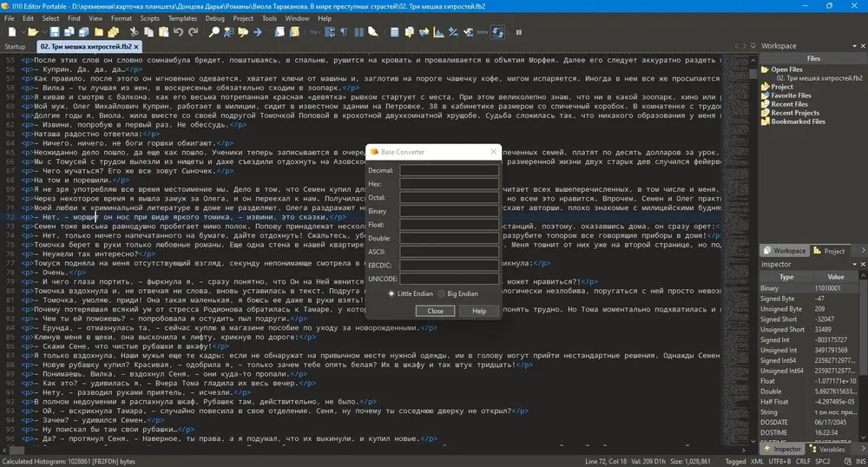The image size is (868, 467).
Task: Open Find with the magnifier icon
Action: [x=214, y=32]
